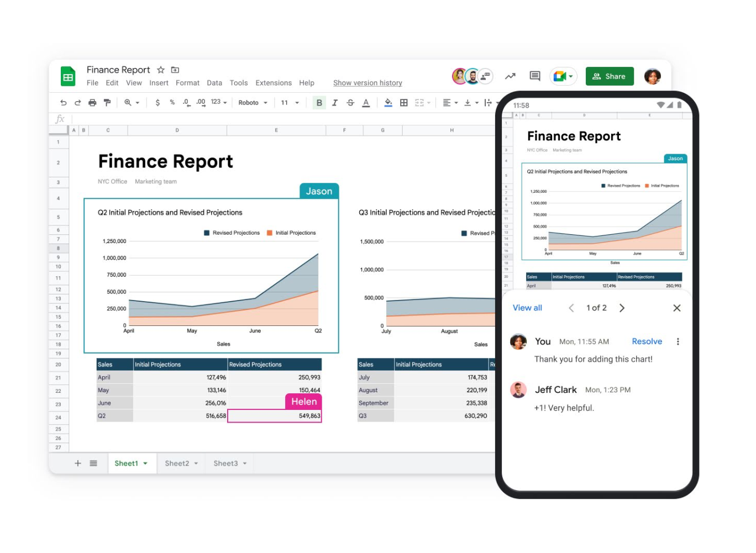
Task: Switch to the Sheet2 tab
Action: pos(177,464)
